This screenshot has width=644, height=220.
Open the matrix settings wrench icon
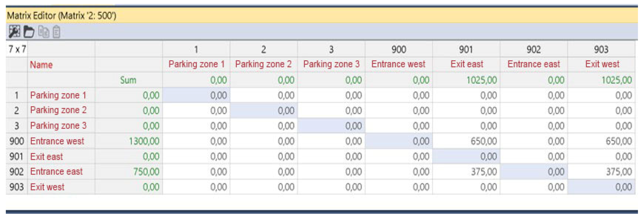click(14, 32)
